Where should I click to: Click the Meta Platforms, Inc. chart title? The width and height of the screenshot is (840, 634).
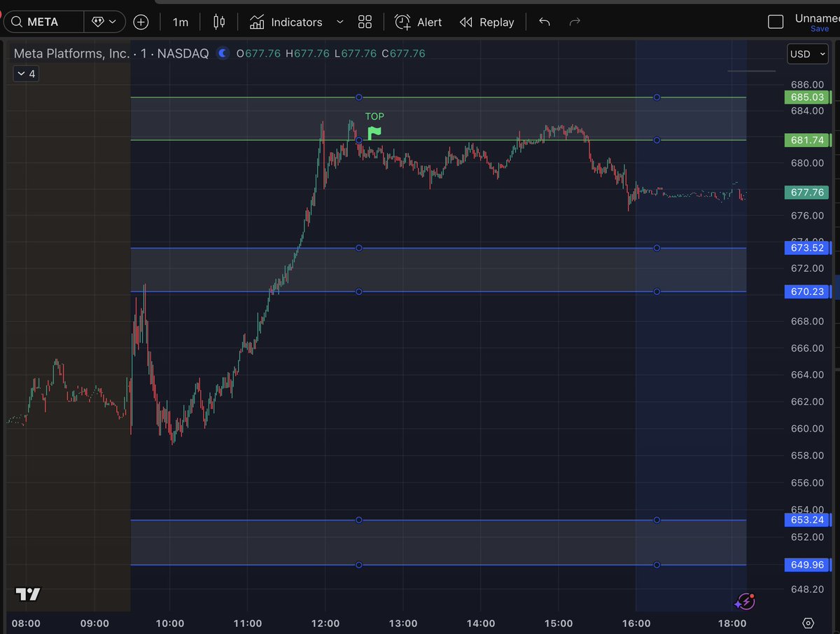(72, 53)
